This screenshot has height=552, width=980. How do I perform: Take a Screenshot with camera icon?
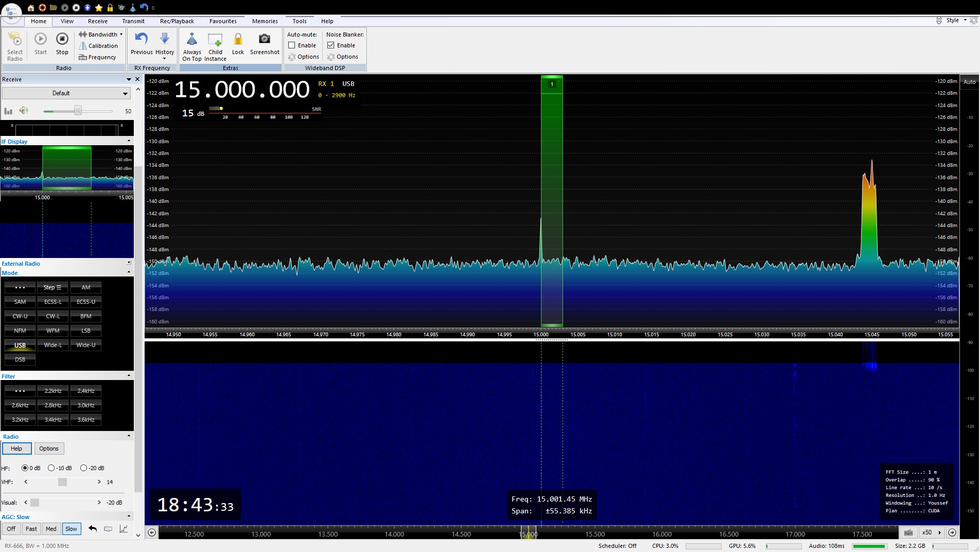click(x=265, y=40)
